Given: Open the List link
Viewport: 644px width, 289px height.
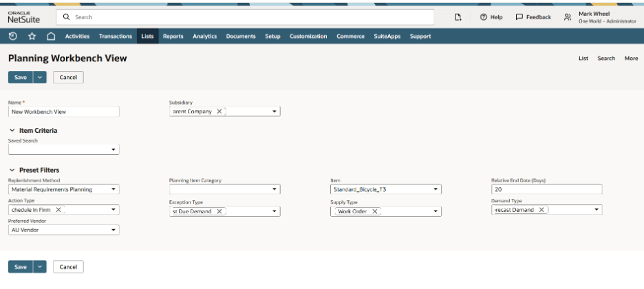Looking at the screenshot, I should [x=583, y=58].
